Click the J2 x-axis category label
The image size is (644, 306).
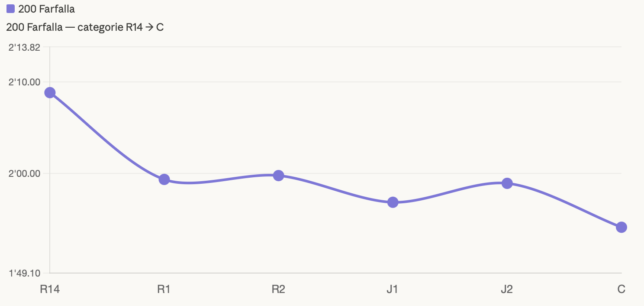[507, 289]
